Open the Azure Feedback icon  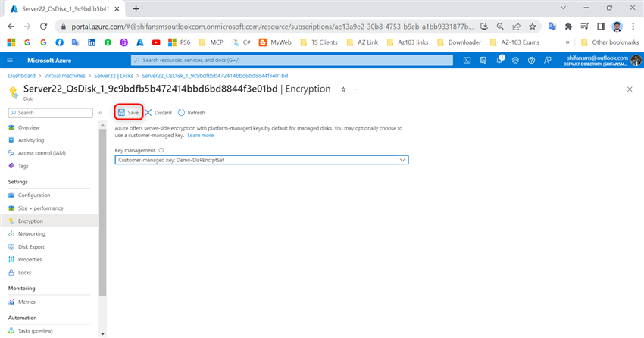pyautogui.click(x=548, y=61)
